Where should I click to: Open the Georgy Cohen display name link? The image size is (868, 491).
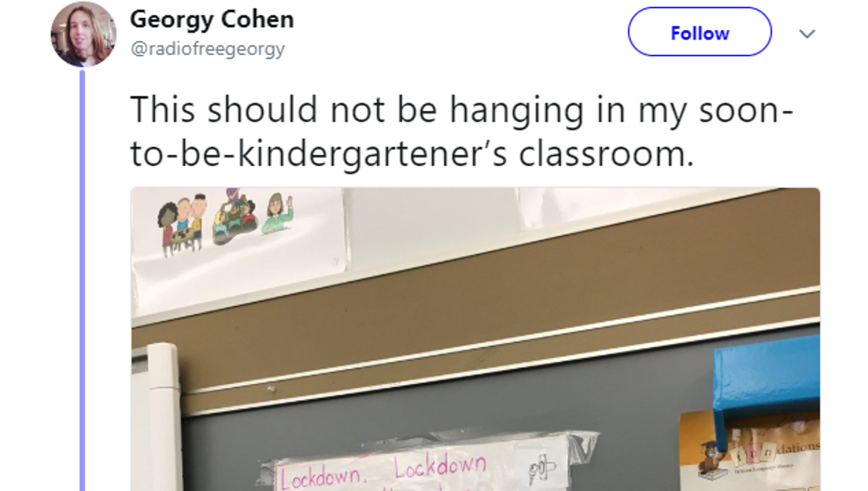212,20
